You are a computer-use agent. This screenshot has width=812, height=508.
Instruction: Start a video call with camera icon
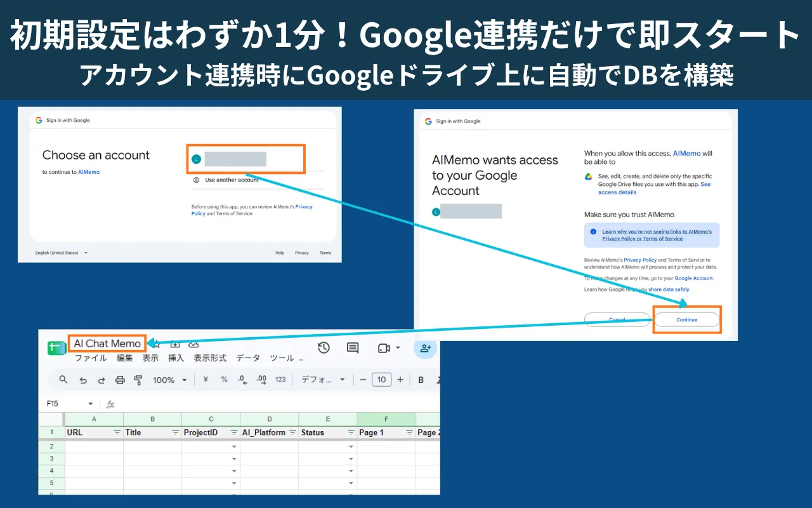384,347
